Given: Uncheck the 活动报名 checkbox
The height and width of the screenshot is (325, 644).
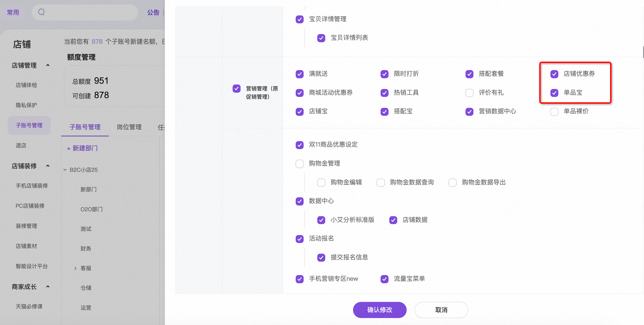Looking at the screenshot, I should pyautogui.click(x=299, y=239).
